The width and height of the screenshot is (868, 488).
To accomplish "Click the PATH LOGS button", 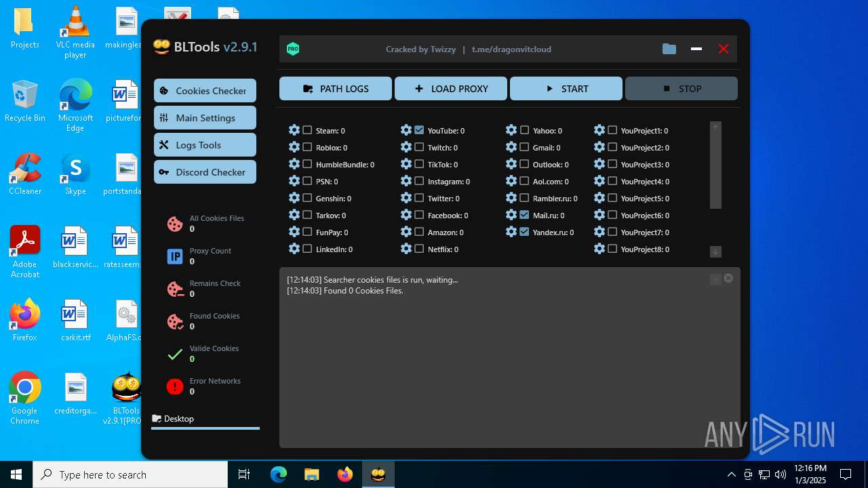I will point(336,88).
